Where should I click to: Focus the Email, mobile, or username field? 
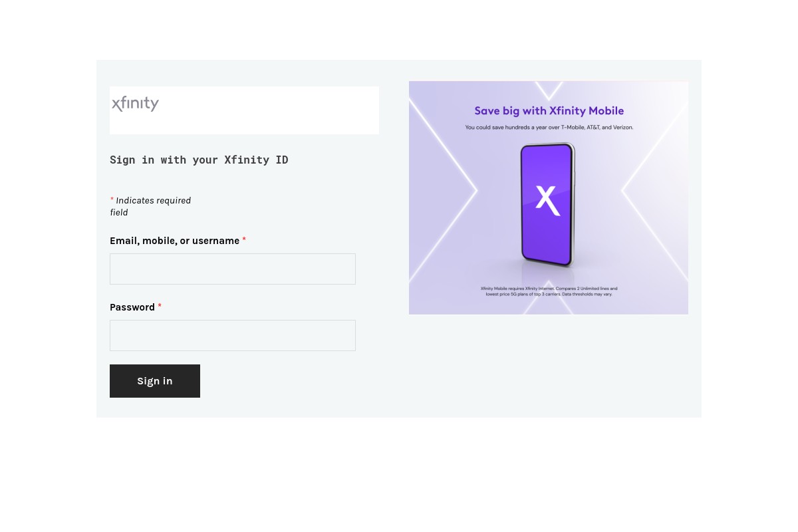pyautogui.click(x=233, y=269)
